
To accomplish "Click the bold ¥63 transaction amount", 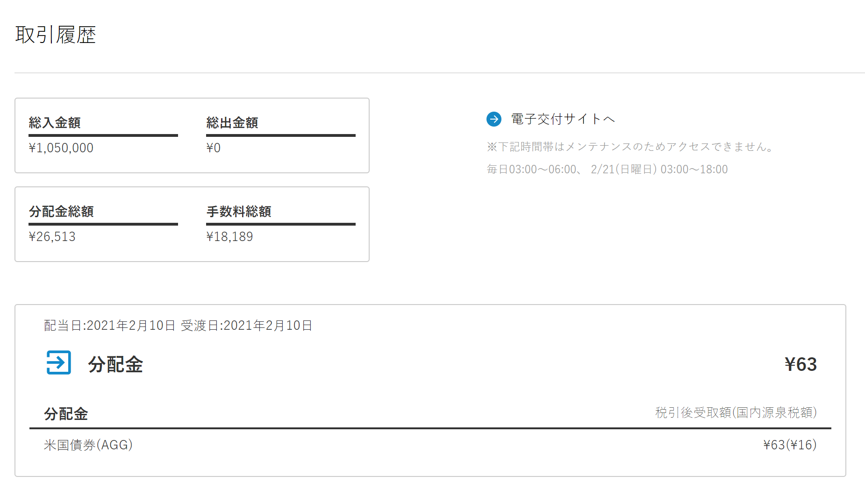I will [x=801, y=364].
